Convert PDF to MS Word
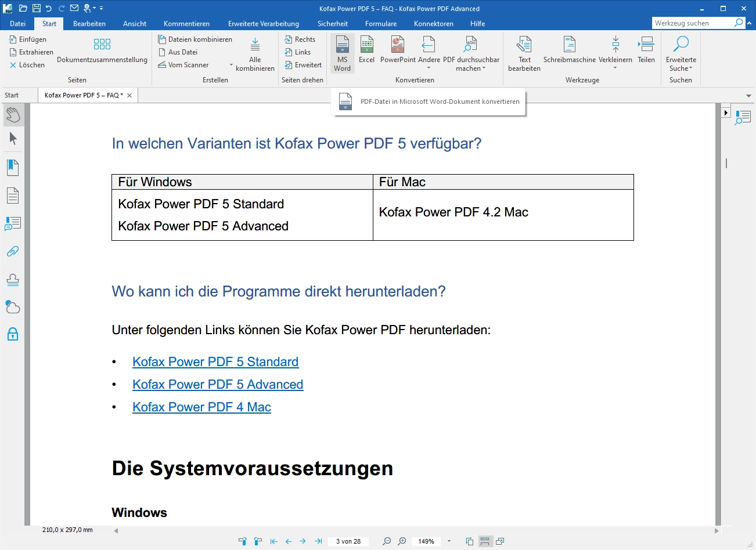Image resolution: width=756 pixels, height=550 pixels. (343, 53)
